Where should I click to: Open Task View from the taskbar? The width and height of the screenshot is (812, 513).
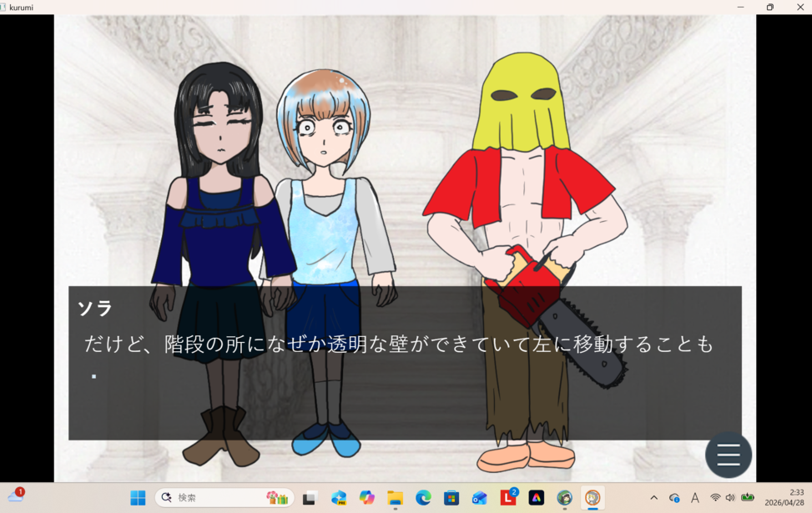309,498
